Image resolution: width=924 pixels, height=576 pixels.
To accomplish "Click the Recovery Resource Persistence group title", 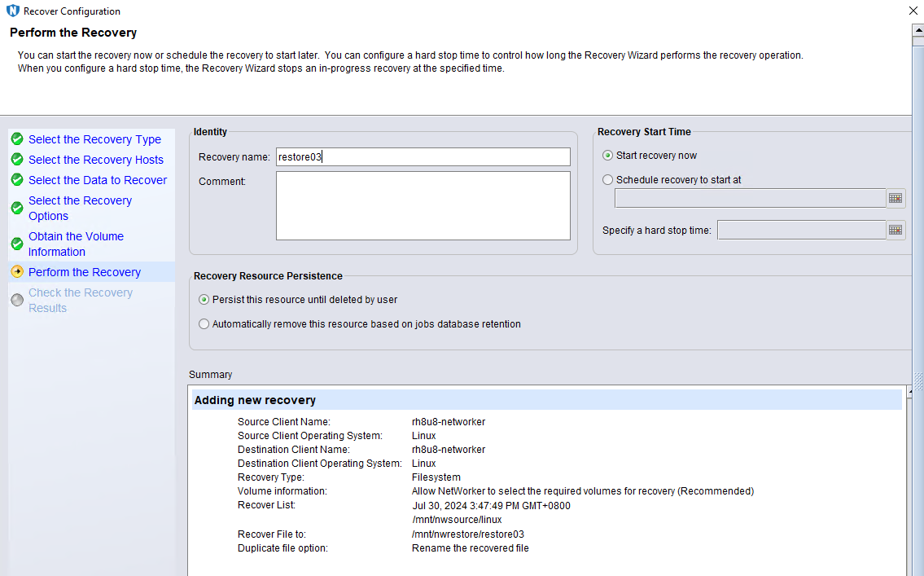I will [268, 276].
